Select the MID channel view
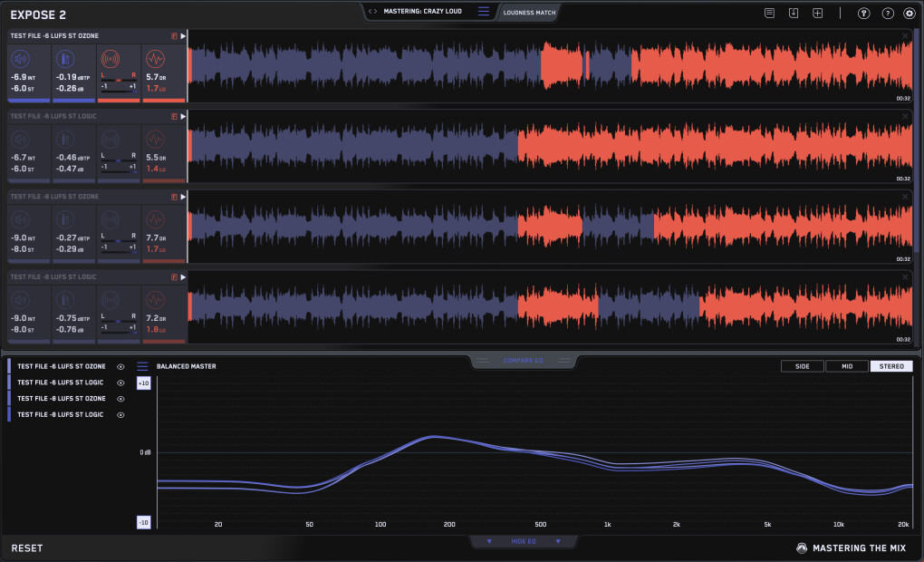Screen dimensions: 924x562 (847, 366)
